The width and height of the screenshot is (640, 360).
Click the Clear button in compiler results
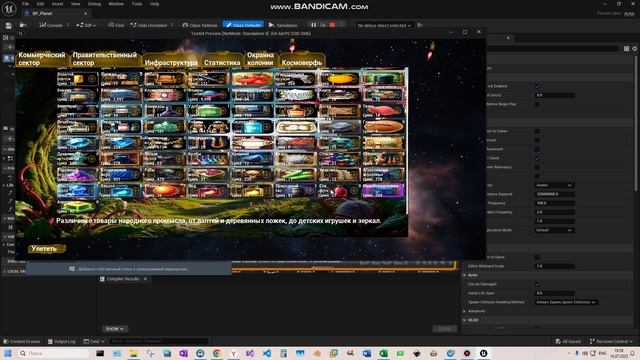tap(444, 329)
